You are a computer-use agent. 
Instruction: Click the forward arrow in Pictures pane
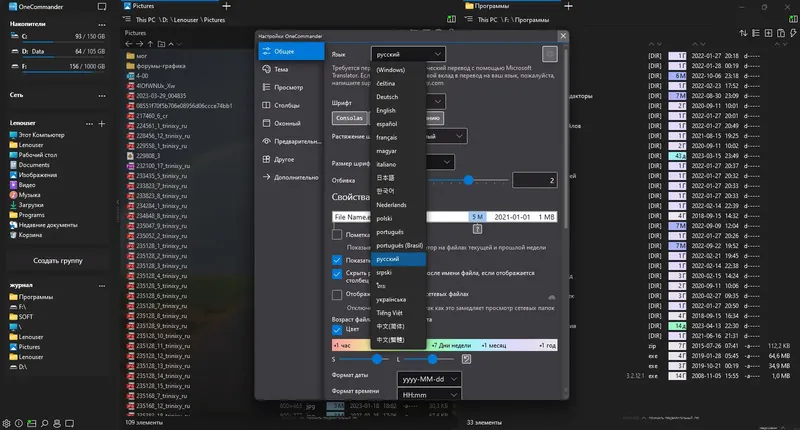pyautogui.click(x=139, y=44)
